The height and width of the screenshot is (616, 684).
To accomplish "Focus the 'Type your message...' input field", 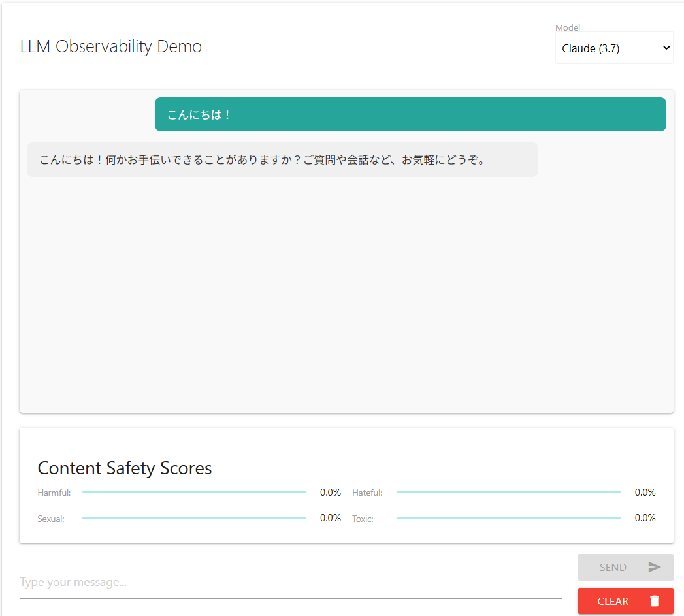I will pyautogui.click(x=291, y=583).
